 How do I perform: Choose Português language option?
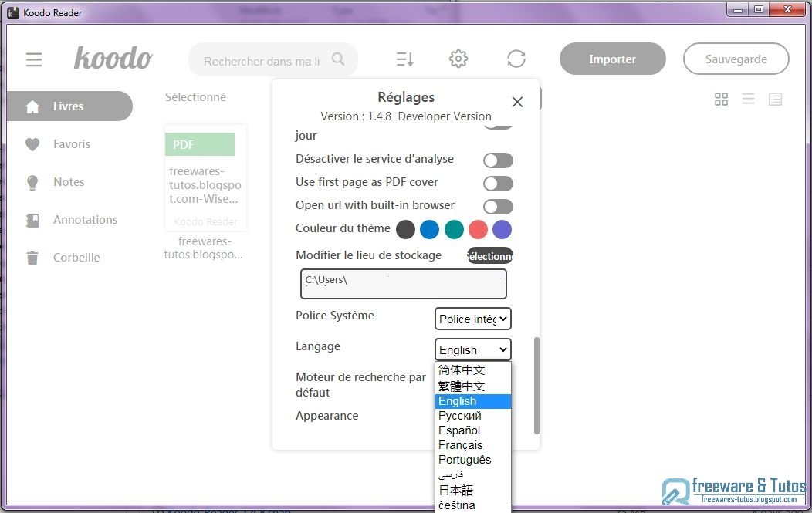(x=473, y=460)
